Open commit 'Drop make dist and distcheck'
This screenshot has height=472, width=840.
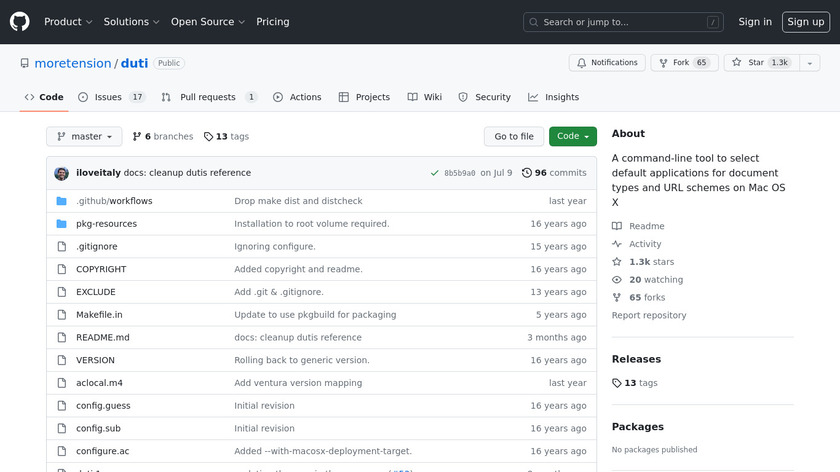(x=298, y=201)
